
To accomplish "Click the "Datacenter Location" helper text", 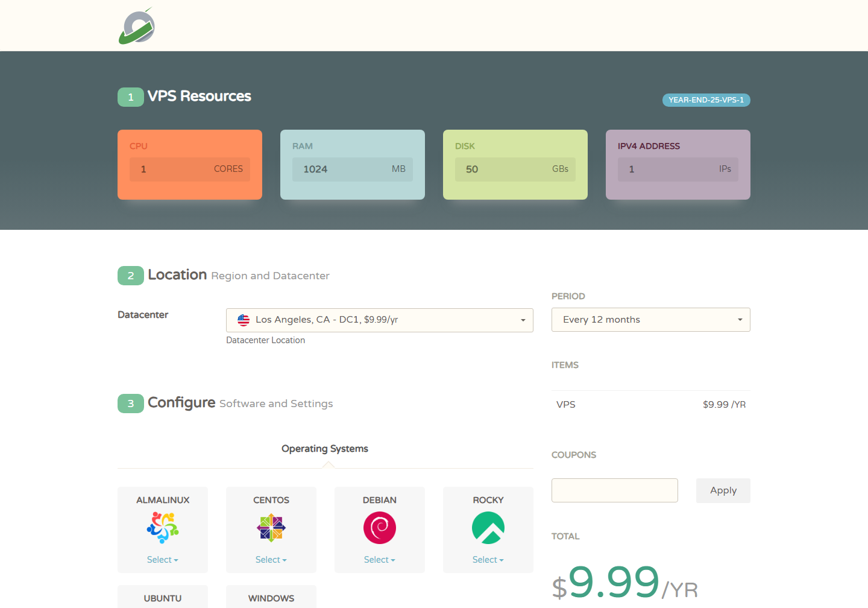I will pos(265,340).
